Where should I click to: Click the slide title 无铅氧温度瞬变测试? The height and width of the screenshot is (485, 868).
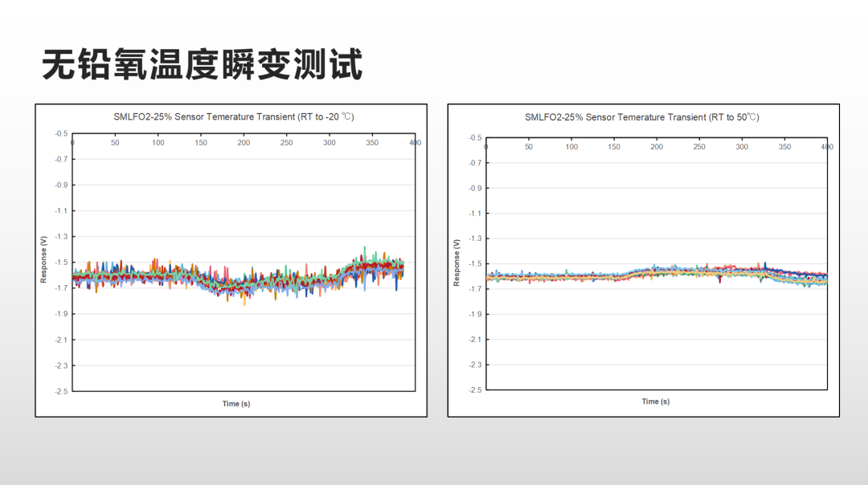(203, 64)
